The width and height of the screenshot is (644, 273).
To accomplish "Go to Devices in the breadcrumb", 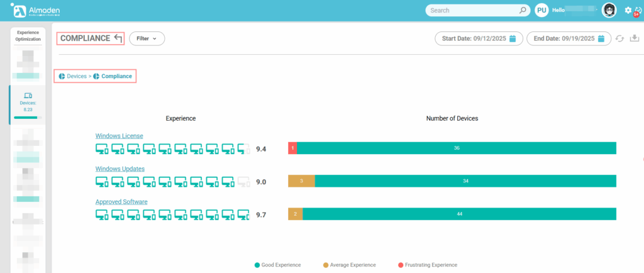I will pyautogui.click(x=76, y=76).
